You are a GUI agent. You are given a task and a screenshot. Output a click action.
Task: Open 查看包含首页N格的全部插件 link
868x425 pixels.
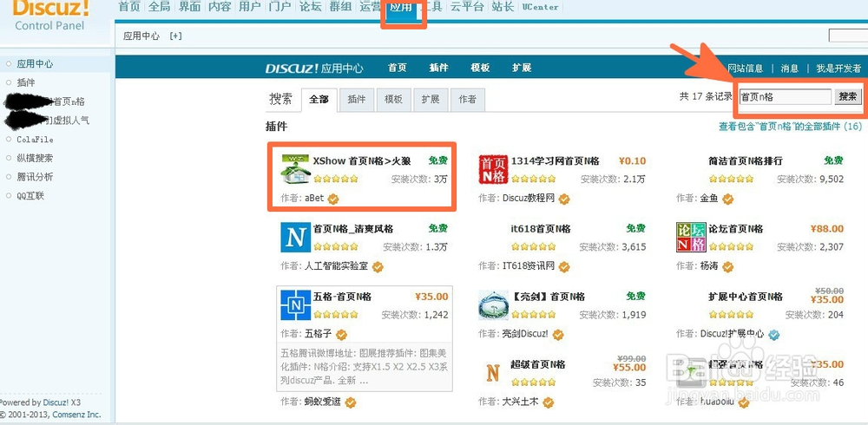(x=791, y=127)
